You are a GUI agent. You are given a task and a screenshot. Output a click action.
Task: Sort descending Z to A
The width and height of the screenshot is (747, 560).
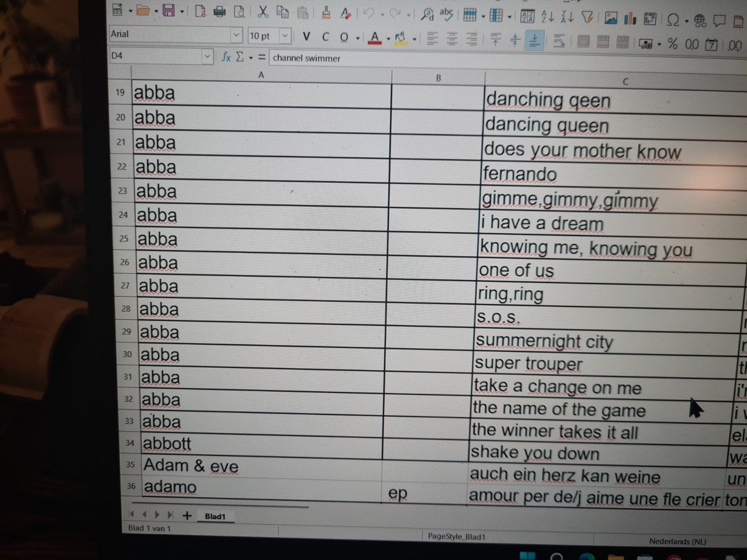click(567, 18)
